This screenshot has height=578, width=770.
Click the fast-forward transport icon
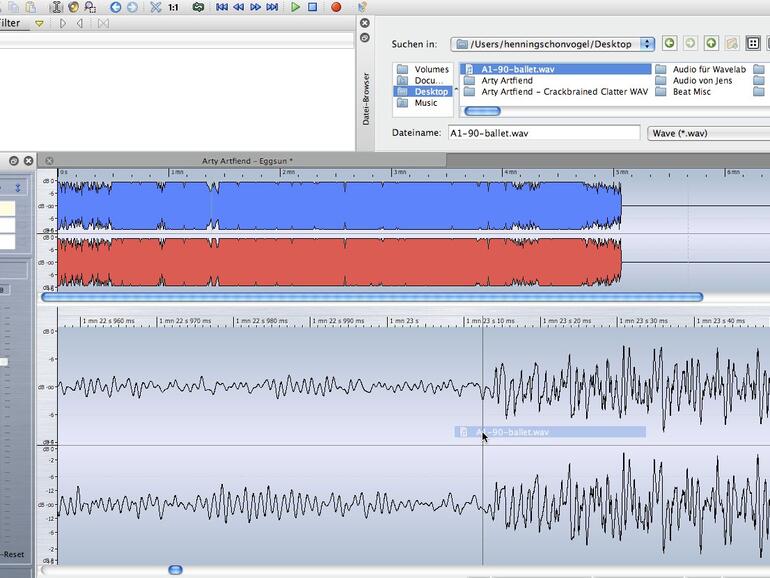(x=256, y=7)
